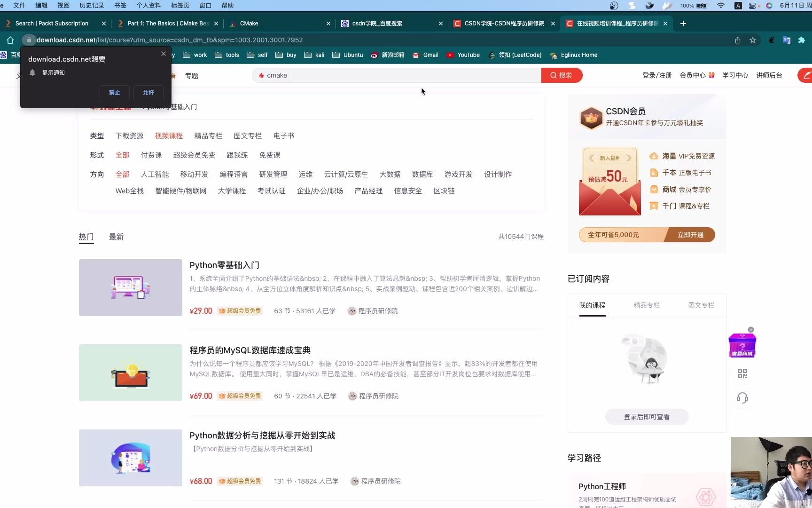Open the 书签 menu in menu bar

(x=120, y=5)
